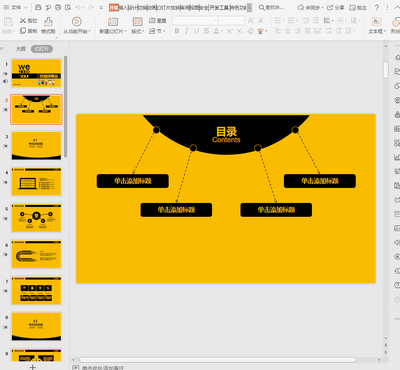Toggle Strikethrough formatting
400x370 pixels.
click(207, 31)
